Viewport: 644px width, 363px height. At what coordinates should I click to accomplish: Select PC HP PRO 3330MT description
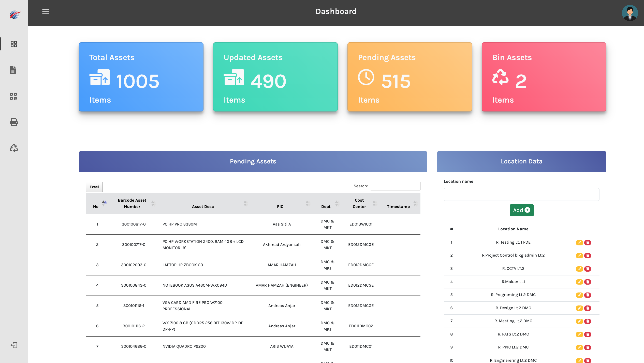click(181, 224)
